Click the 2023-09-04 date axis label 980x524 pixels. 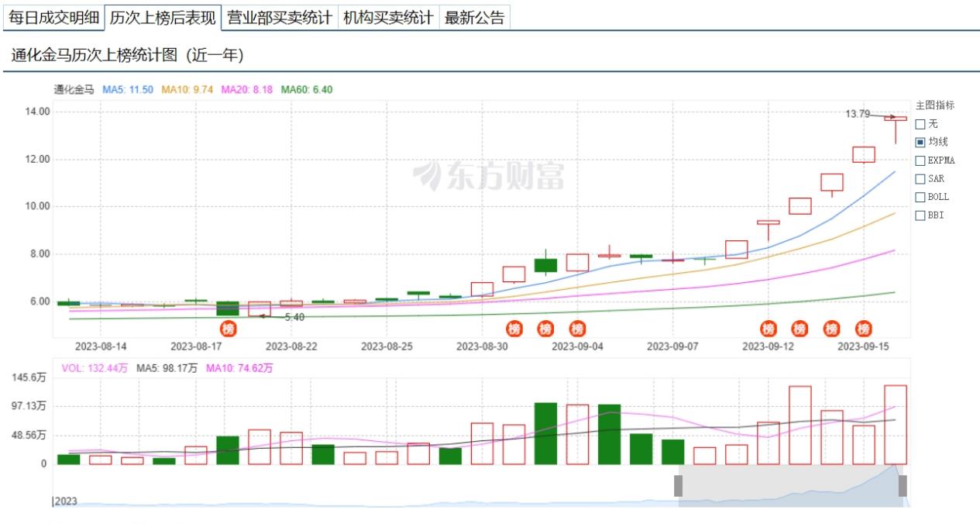(x=577, y=346)
